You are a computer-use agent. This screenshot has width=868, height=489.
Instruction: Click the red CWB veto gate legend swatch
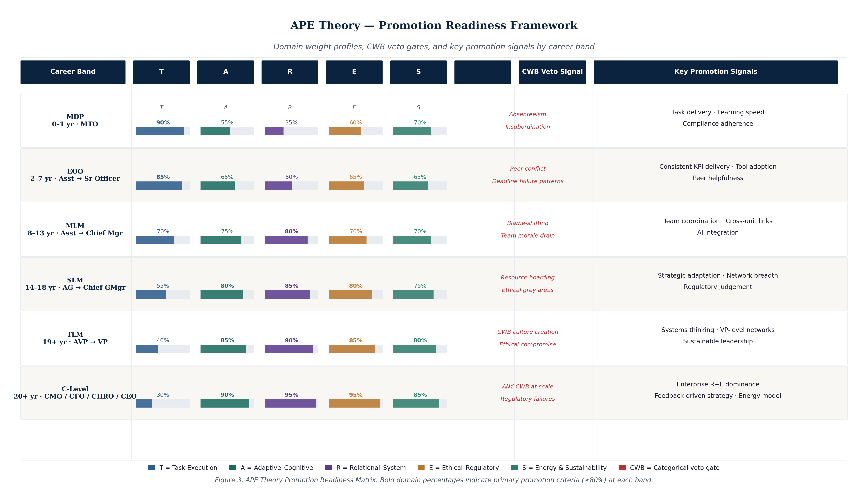click(622, 468)
